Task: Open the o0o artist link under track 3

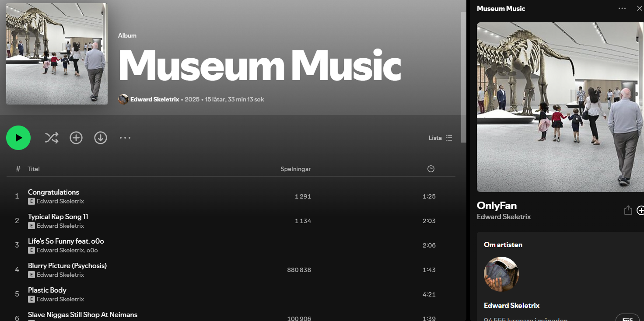Action: tap(92, 250)
